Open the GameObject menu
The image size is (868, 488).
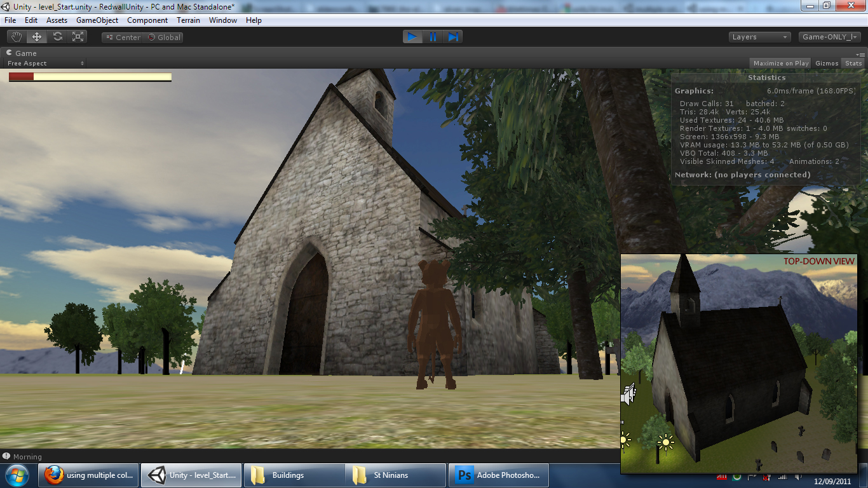[x=97, y=20]
